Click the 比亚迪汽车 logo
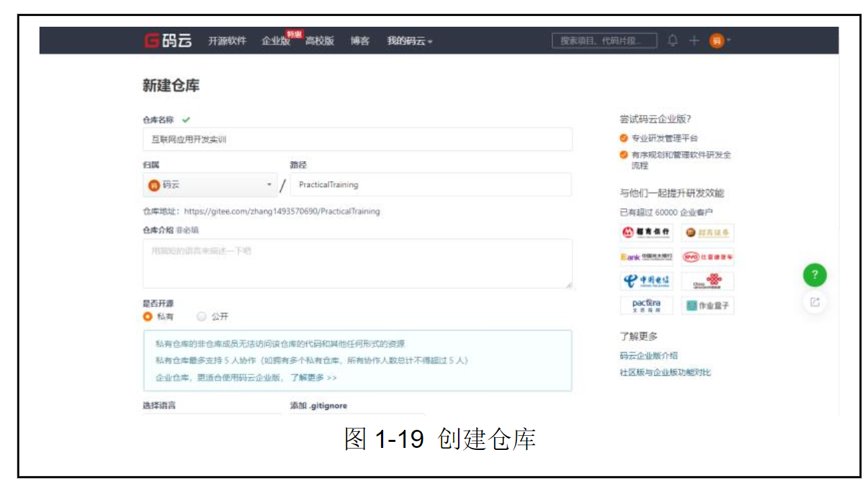This screenshot has height=486, width=868. (708, 257)
